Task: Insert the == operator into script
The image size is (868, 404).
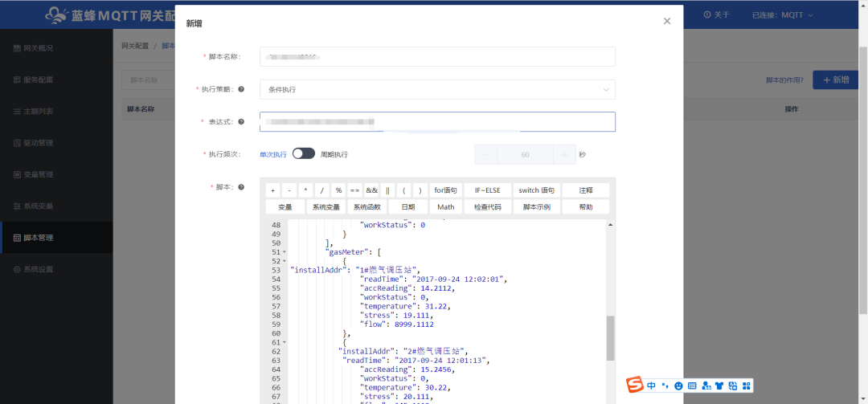Action: [x=354, y=190]
